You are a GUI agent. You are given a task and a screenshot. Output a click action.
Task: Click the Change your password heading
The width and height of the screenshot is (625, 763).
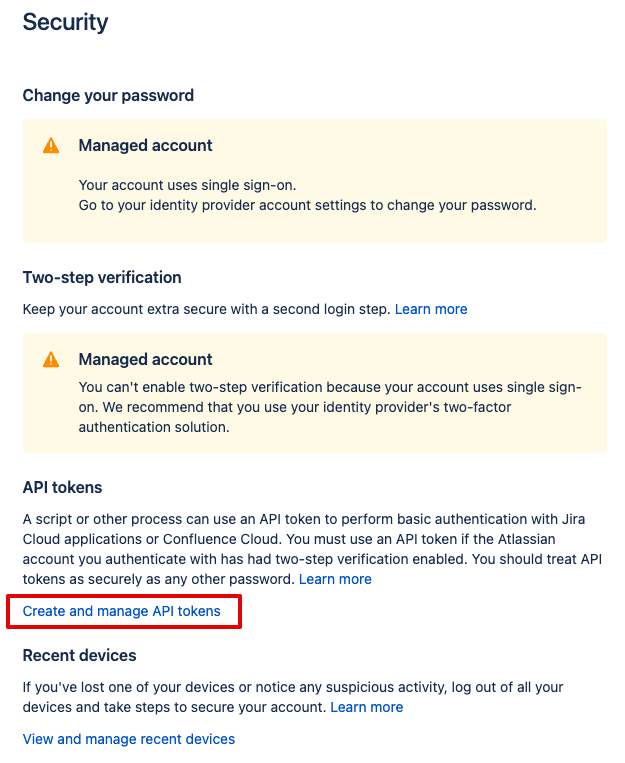pos(108,96)
